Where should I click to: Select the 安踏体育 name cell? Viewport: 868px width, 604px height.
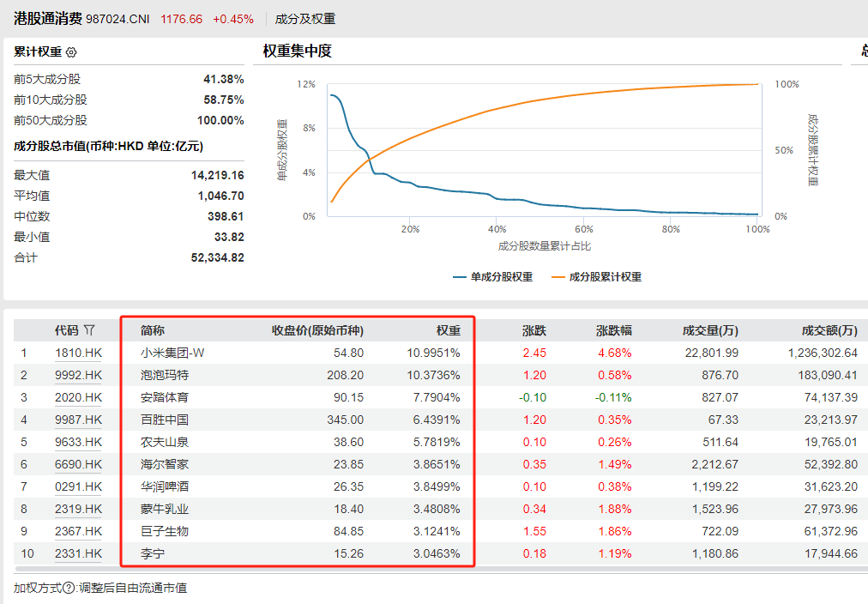click(165, 397)
